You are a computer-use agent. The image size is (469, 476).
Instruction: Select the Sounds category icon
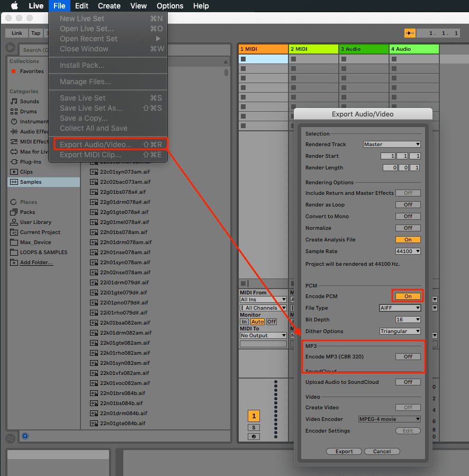pos(14,101)
